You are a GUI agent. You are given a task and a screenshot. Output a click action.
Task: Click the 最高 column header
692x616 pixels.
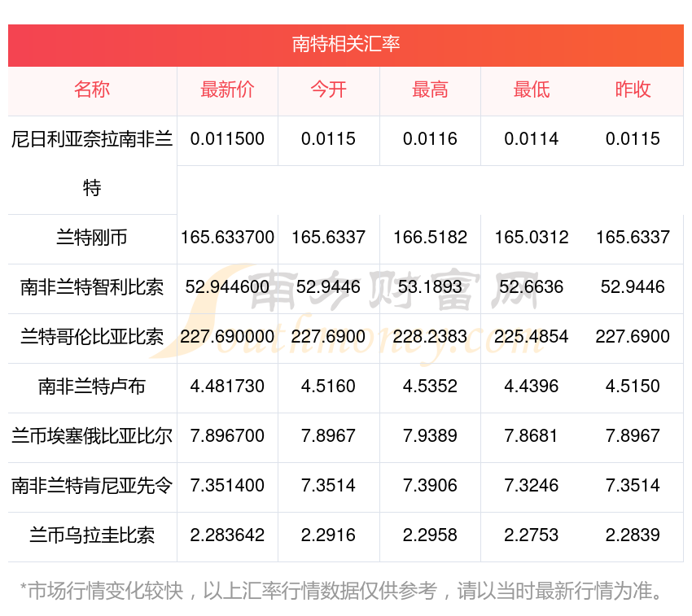(x=430, y=90)
